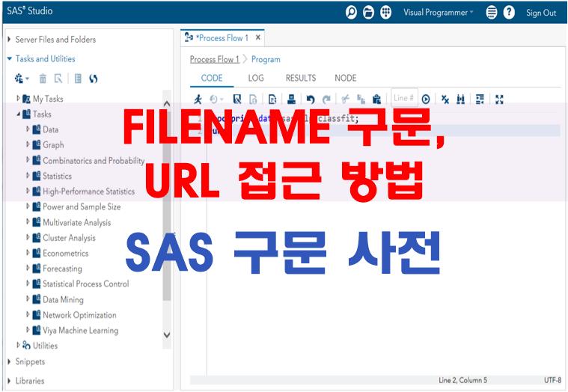Cut selection with the scissors icon

345,99
